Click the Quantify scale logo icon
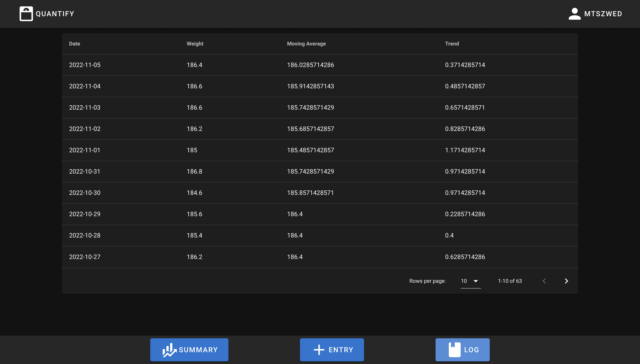 [x=26, y=14]
